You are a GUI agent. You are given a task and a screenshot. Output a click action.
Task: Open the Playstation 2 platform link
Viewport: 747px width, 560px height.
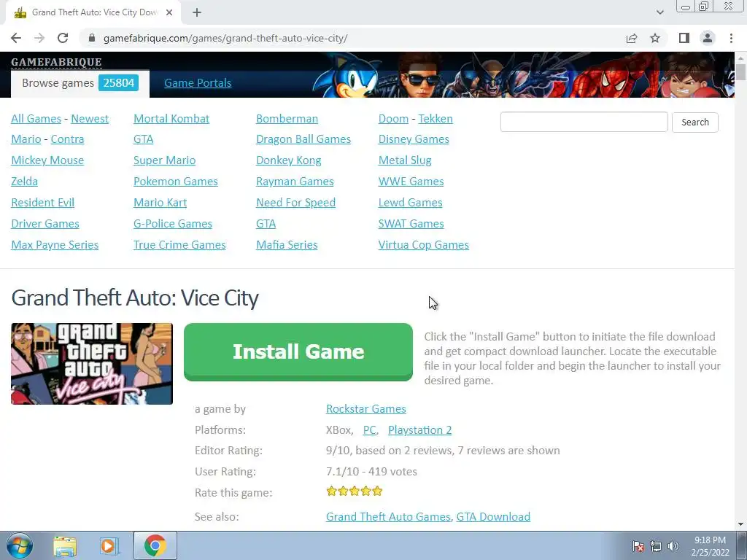point(419,430)
